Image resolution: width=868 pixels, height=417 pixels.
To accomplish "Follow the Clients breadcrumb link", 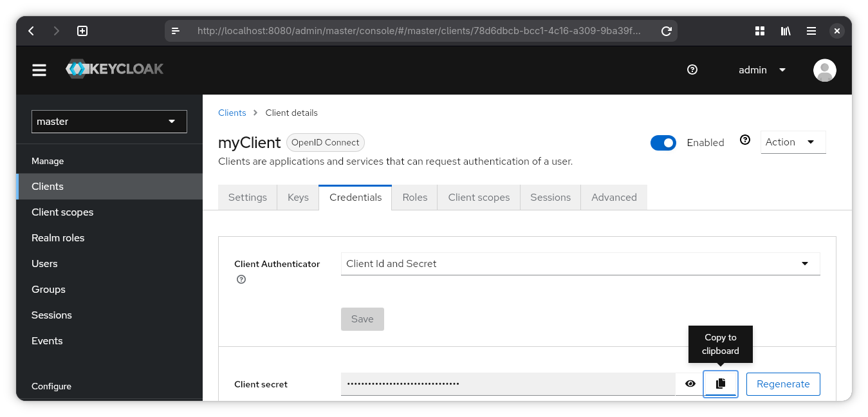I will (232, 113).
